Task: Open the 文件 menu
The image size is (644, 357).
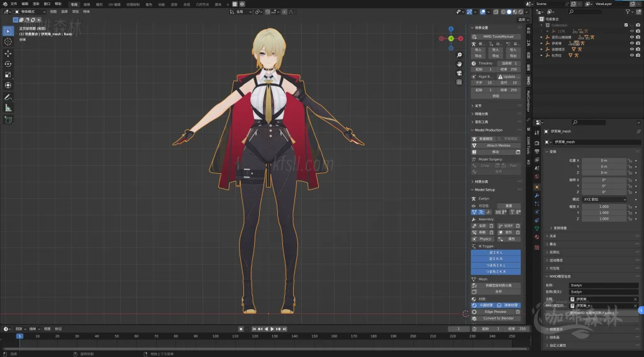Action: (x=14, y=4)
